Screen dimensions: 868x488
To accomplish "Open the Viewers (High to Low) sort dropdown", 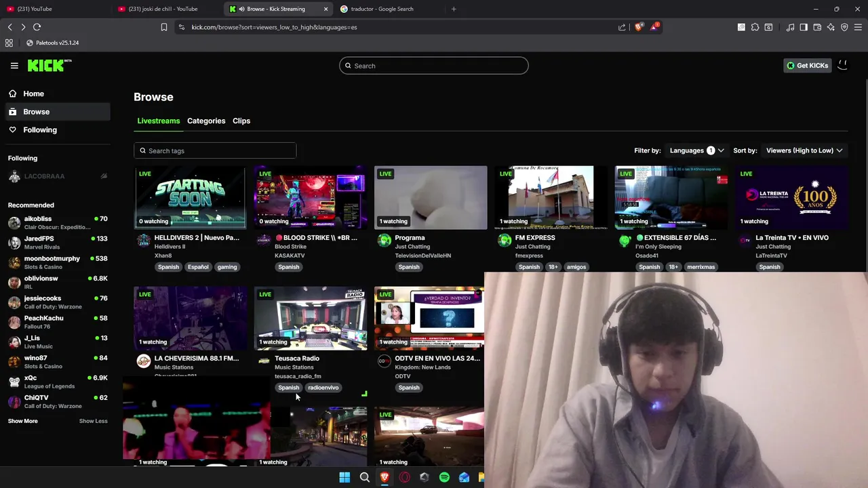I will pyautogui.click(x=804, y=150).
